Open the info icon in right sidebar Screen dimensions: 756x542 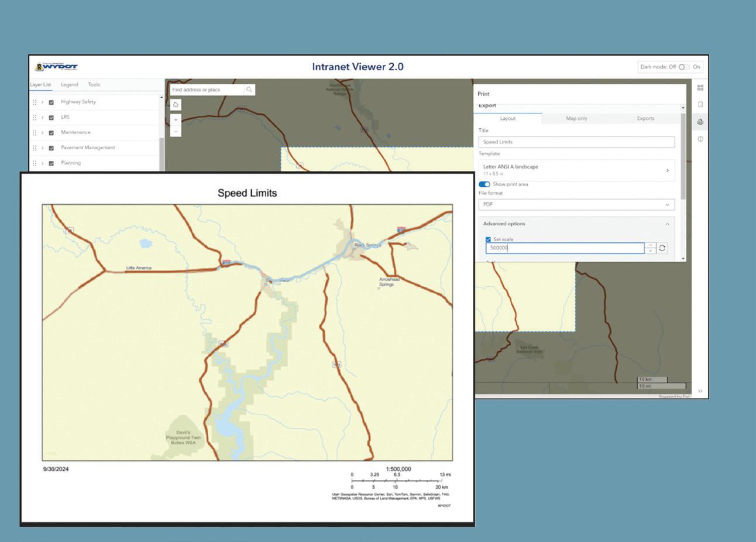pos(700,139)
